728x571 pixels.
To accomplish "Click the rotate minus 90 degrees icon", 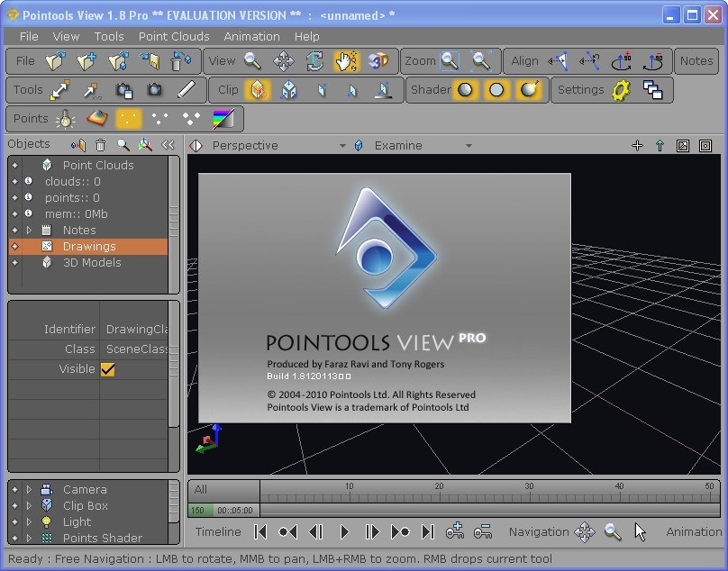I will click(653, 61).
